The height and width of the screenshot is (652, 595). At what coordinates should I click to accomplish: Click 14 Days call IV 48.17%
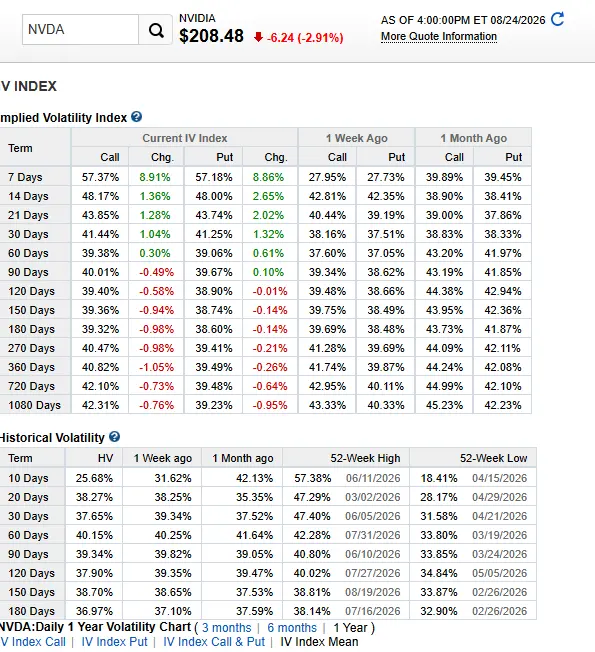pyautogui.click(x=100, y=196)
